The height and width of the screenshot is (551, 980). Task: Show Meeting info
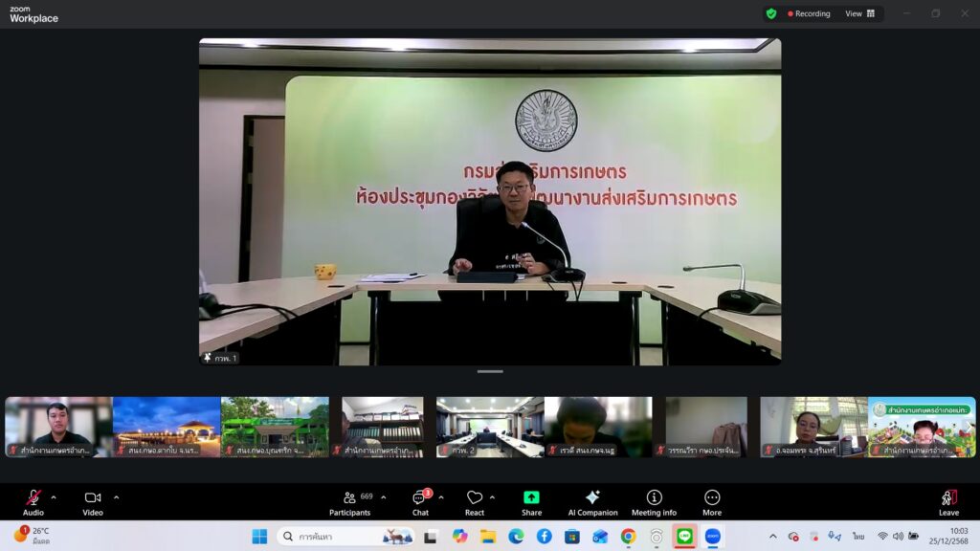coord(654,501)
